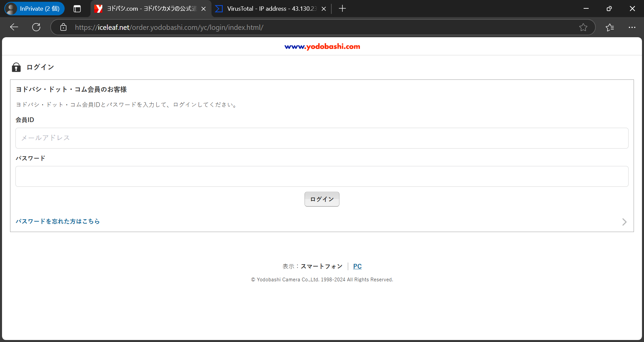Click the Yodobashi Camera copyright text
The height and width of the screenshot is (342, 644).
(x=322, y=280)
